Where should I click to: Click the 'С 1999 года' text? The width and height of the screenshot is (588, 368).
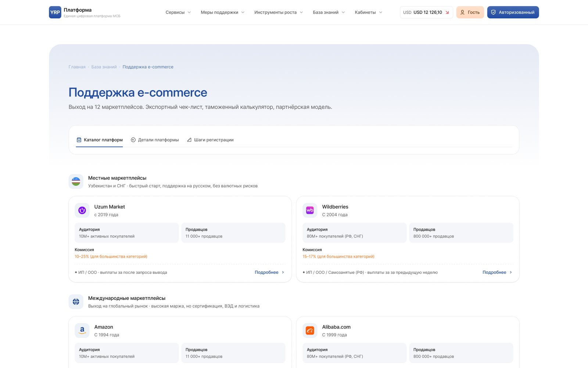pos(334,335)
